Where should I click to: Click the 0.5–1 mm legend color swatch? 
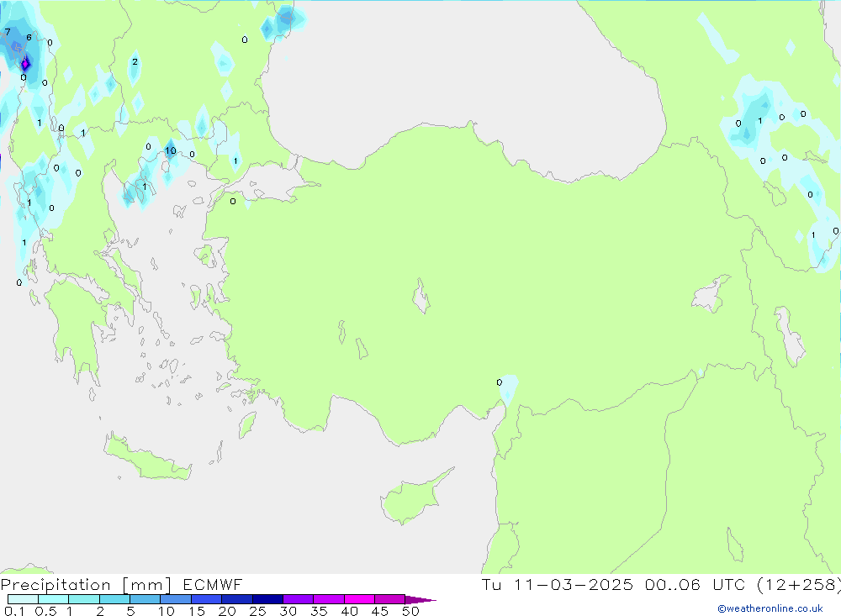[x=54, y=599]
